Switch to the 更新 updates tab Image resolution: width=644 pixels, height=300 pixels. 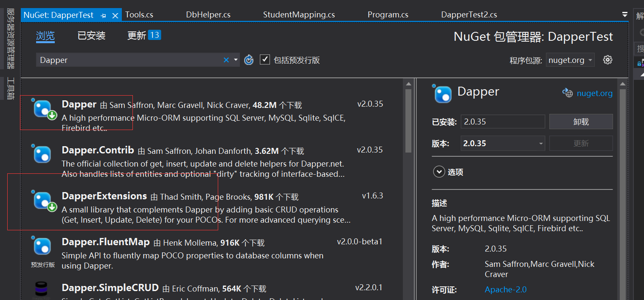tap(137, 36)
